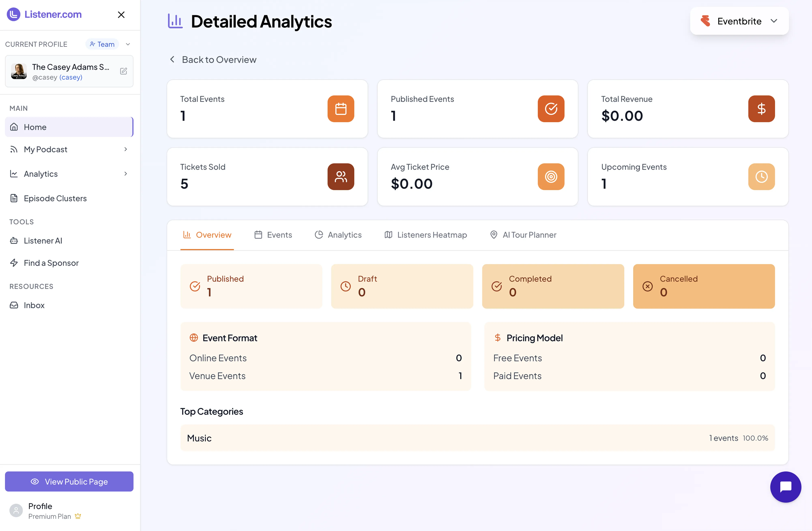Click the edit pencil on Casey Adams profile
This screenshot has width=812, height=531.
tap(124, 71)
